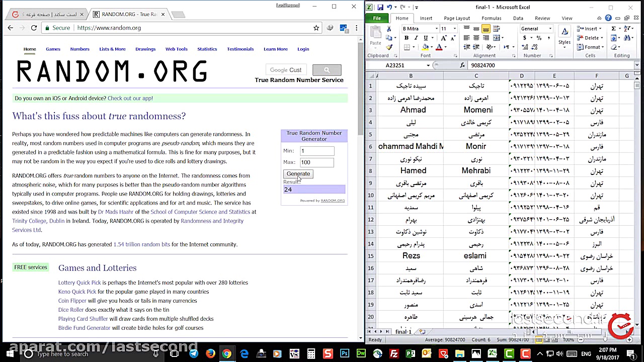This screenshot has width=644, height=362.
Task: Open the Excel File tab
Action: click(377, 18)
